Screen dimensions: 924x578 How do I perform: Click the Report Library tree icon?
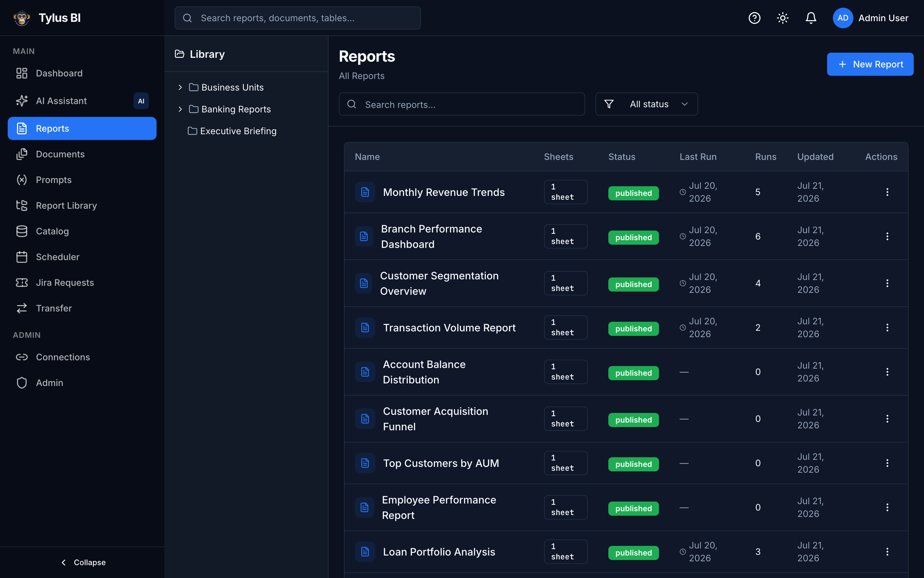[22, 206]
